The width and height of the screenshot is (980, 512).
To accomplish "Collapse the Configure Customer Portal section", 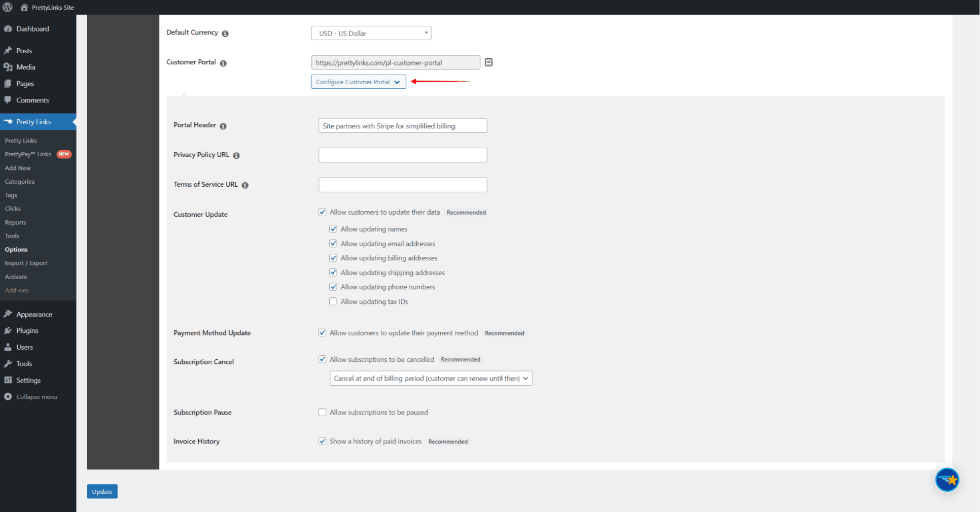I will [x=358, y=81].
